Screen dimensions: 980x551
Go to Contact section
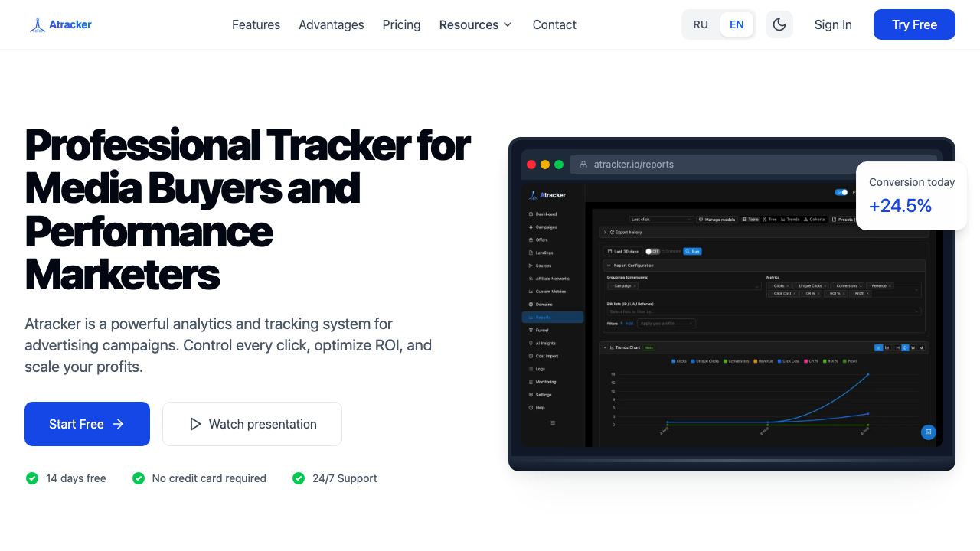coord(554,24)
